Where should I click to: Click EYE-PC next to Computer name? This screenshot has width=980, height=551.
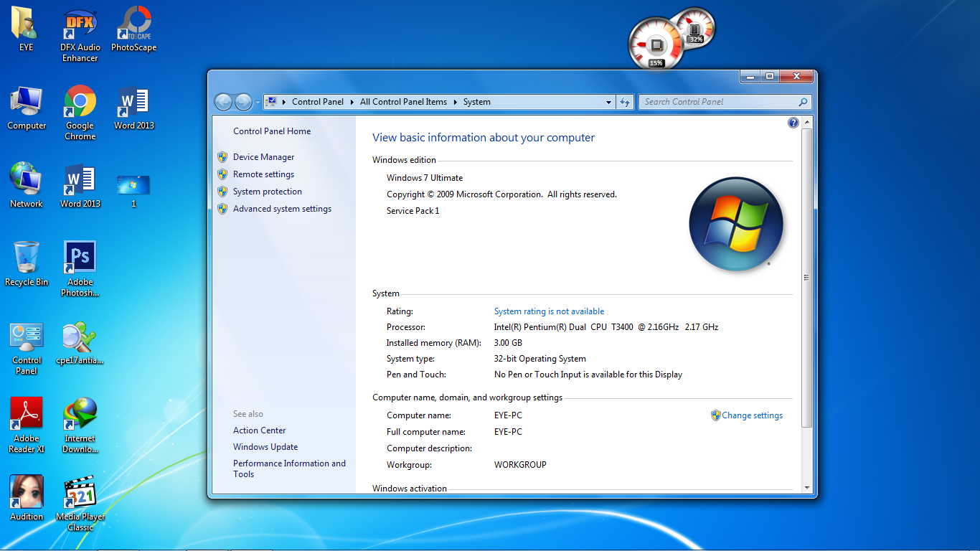click(x=508, y=415)
